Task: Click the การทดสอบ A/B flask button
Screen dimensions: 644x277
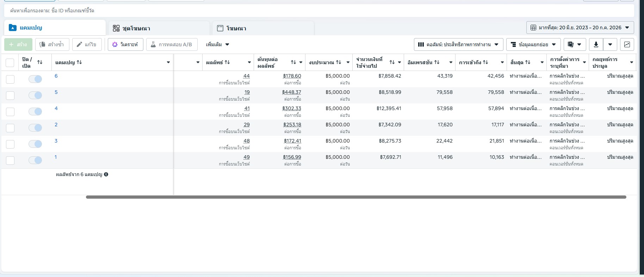Action: [x=172, y=44]
